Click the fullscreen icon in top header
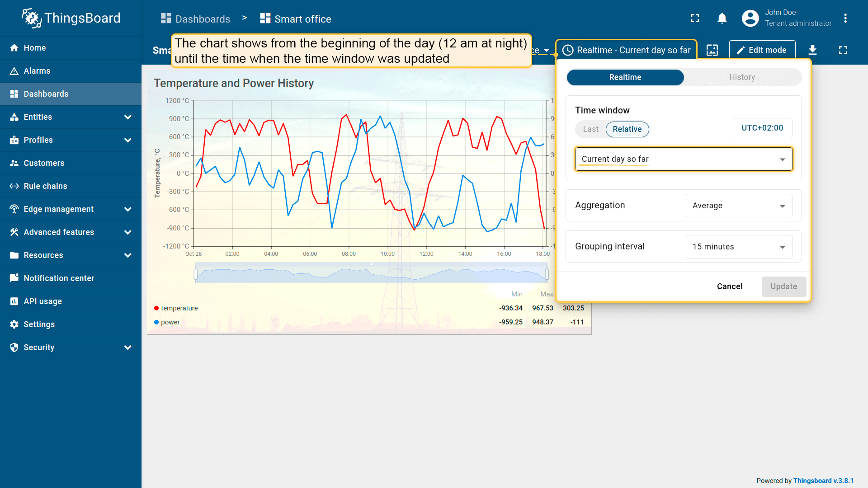The image size is (868, 488). (x=695, y=19)
